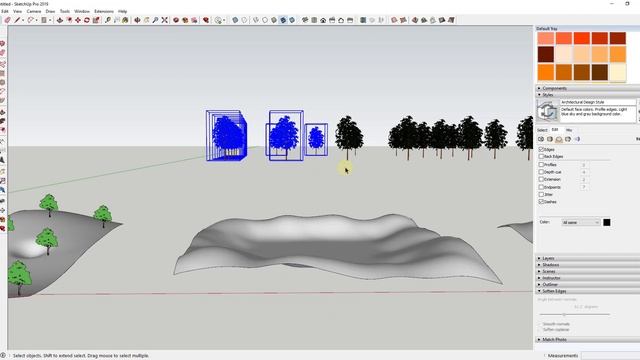Switch to Hidden Line style
640x360 pixels.
[265, 20]
